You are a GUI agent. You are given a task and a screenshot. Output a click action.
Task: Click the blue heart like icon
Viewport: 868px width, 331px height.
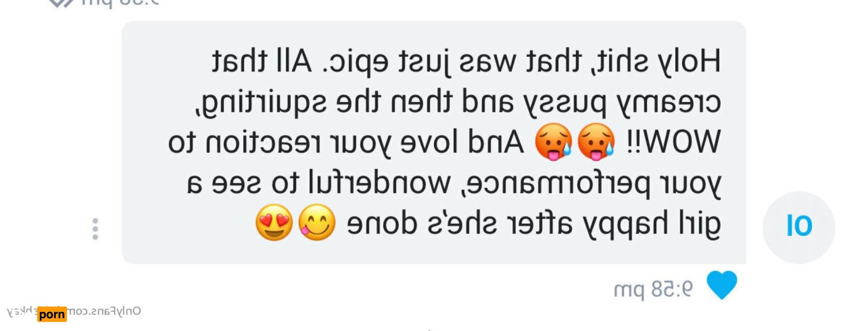tap(722, 285)
